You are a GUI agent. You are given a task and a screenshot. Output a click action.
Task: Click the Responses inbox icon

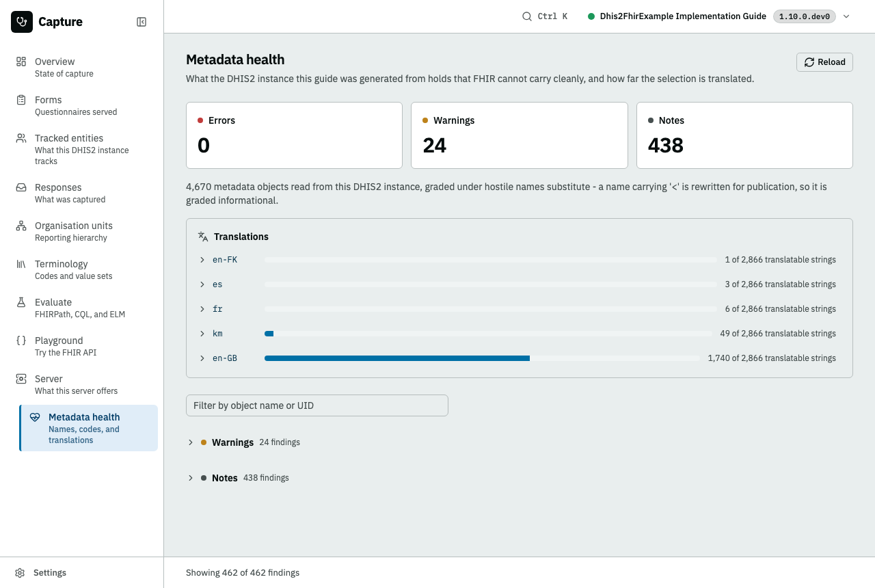pos(21,187)
